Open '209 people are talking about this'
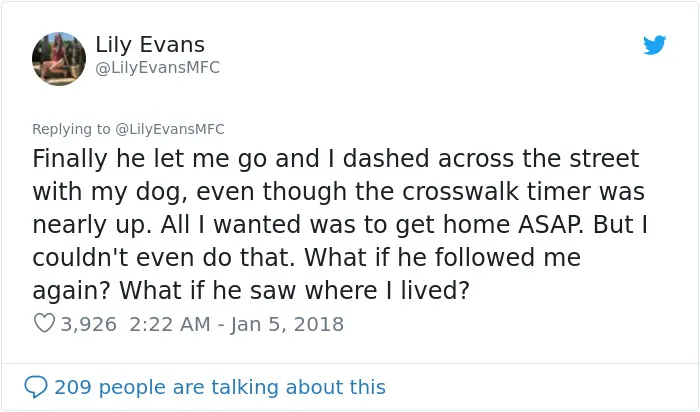700x412 pixels. [220, 387]
